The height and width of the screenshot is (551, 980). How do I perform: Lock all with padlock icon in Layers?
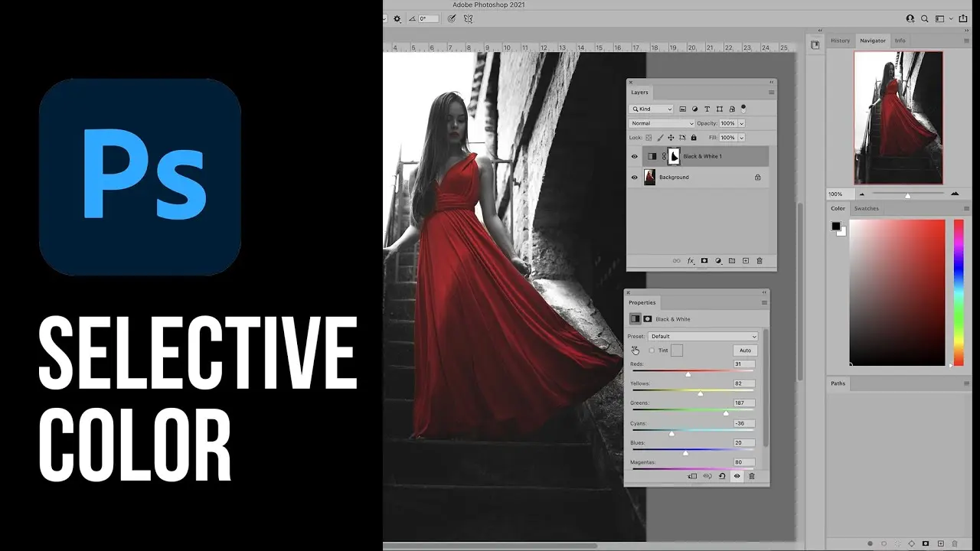[694, 138]
